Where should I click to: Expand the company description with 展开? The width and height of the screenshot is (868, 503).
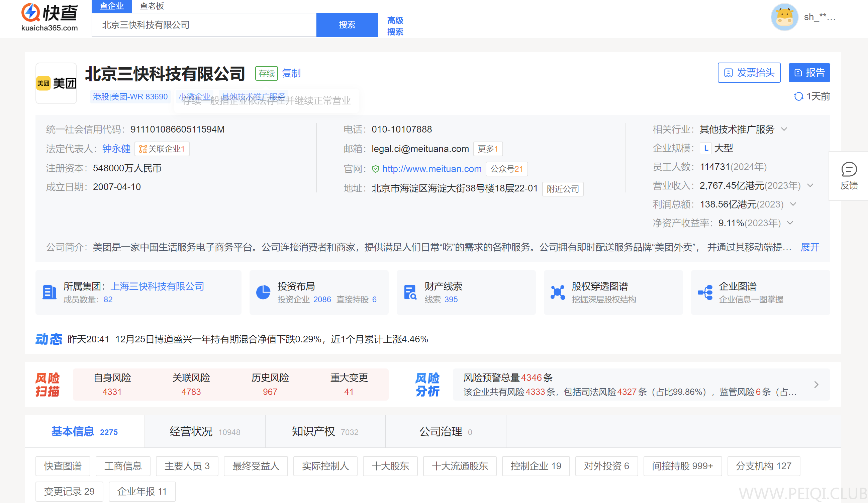pyautogui.click(x=809, y=247)
